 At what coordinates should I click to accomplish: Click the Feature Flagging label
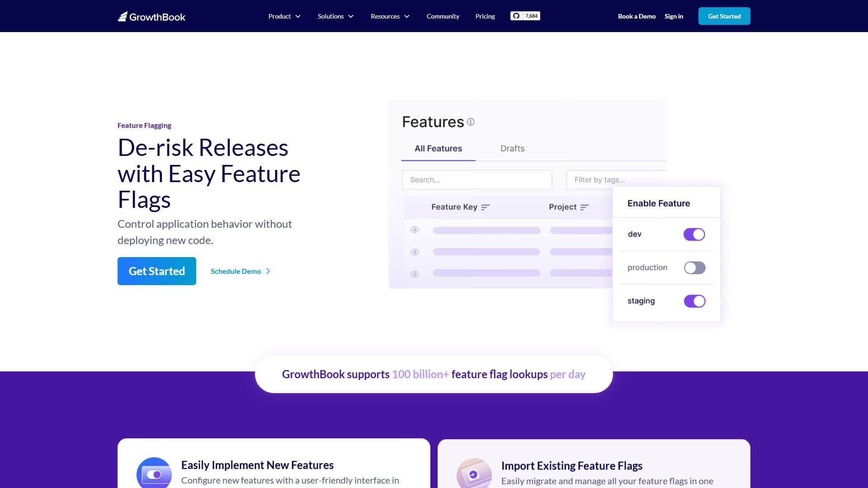tap(144, 126)
